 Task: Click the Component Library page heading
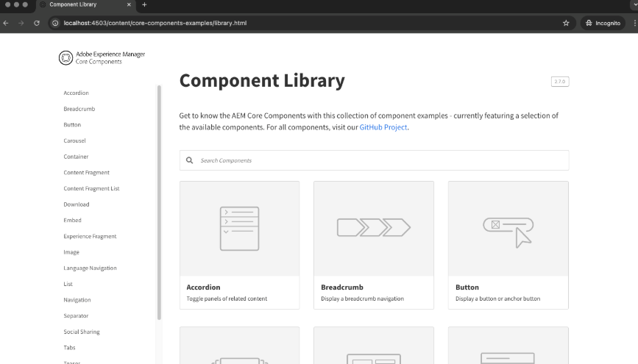(262, 81)
